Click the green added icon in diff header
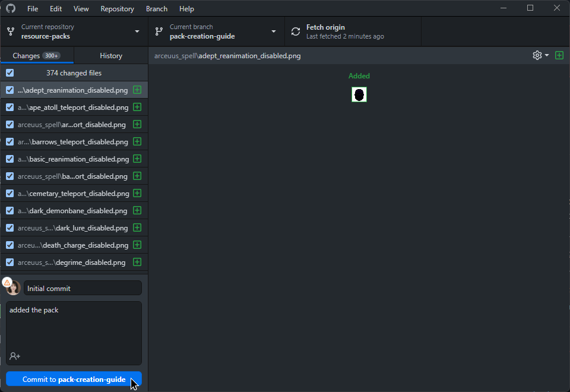 tap(559, 55)
